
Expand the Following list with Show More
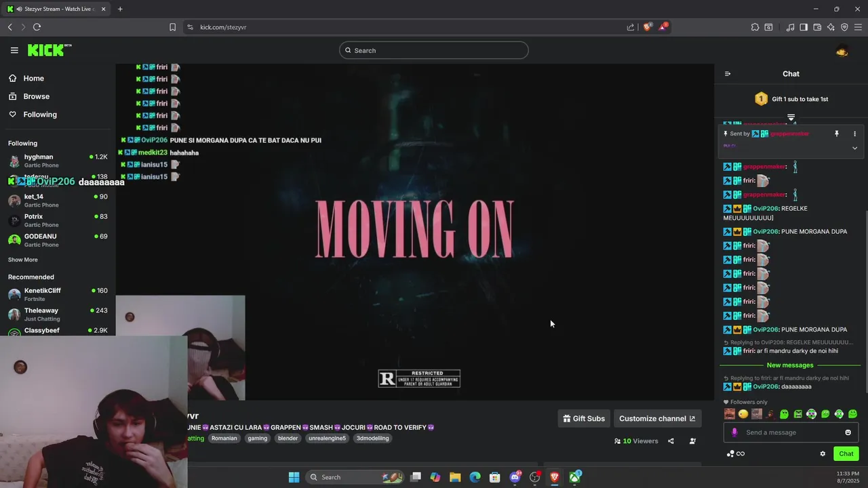click(23, 260)
